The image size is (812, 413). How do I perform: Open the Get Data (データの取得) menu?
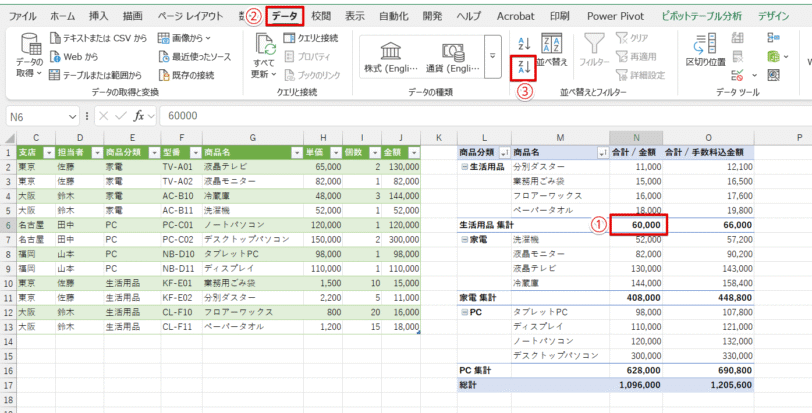click(28, 57)
